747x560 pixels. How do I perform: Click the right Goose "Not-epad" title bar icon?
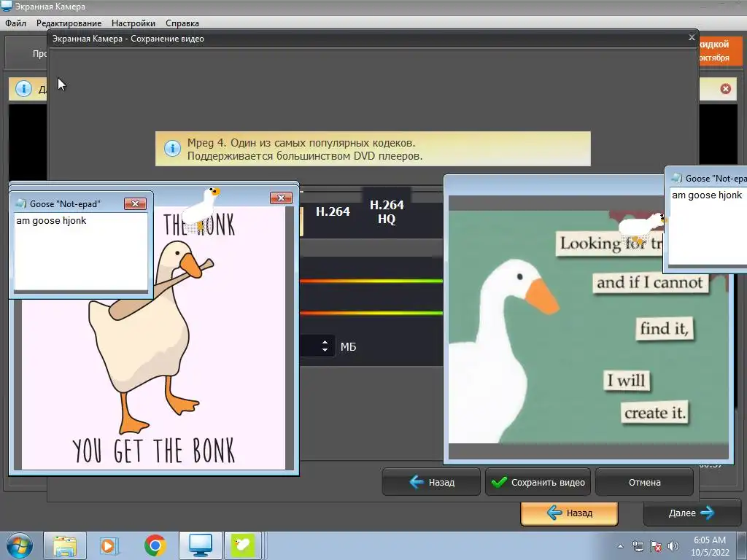(676, 178)
